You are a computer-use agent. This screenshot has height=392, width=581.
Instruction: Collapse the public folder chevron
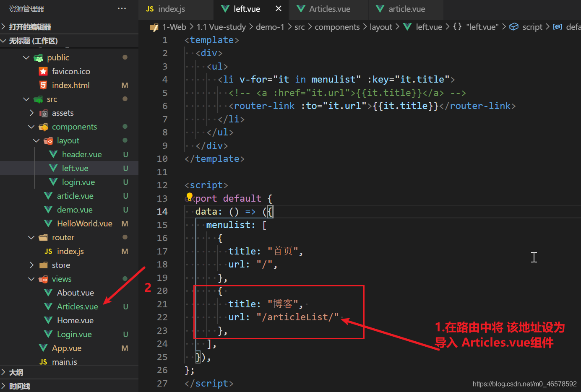(x=26, y=57)
